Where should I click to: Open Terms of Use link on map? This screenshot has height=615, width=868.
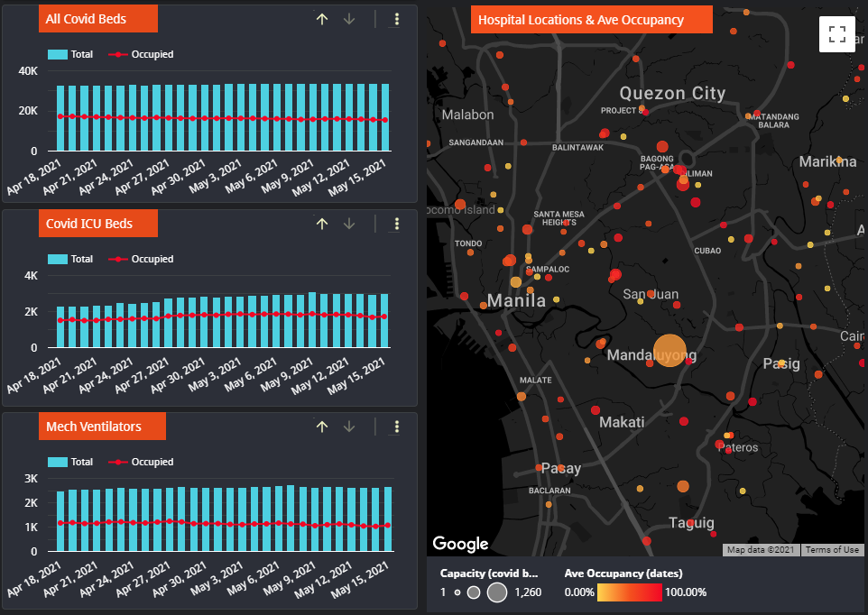[x=832, y=550]
